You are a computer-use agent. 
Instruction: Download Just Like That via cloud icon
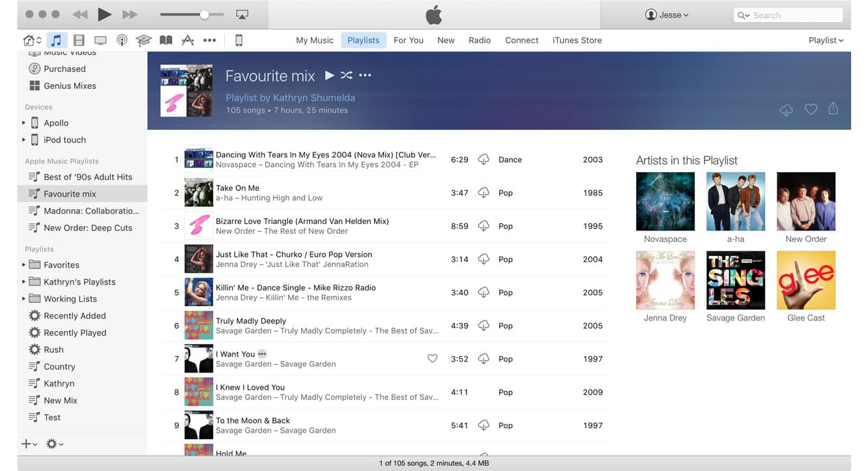(484, 259)
